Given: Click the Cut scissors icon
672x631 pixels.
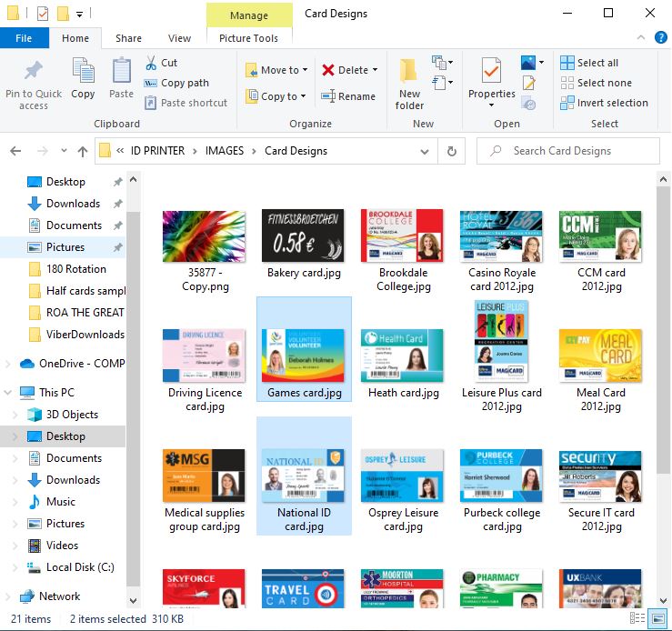Looking at the screenshot, I should (151, 63).
